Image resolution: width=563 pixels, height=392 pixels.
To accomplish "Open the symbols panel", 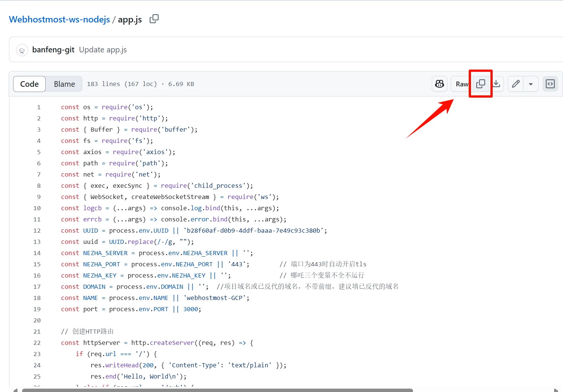I will coord(550,84).
